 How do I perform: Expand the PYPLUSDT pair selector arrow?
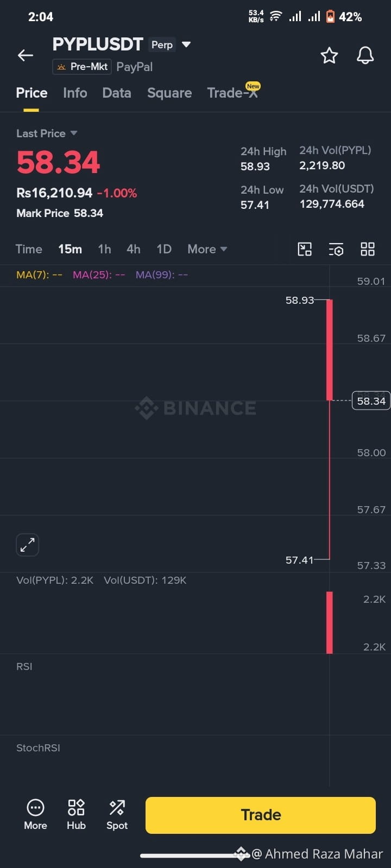click(186, 44)
